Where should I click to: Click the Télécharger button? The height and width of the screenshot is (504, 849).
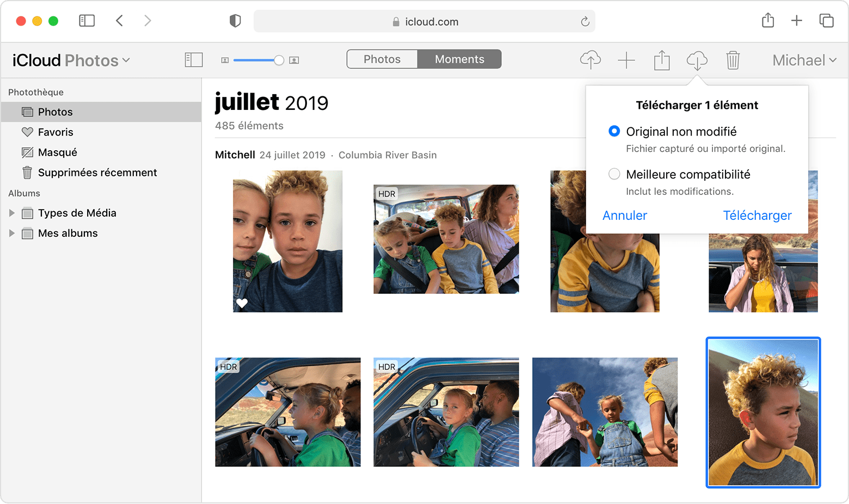point(757,215)
